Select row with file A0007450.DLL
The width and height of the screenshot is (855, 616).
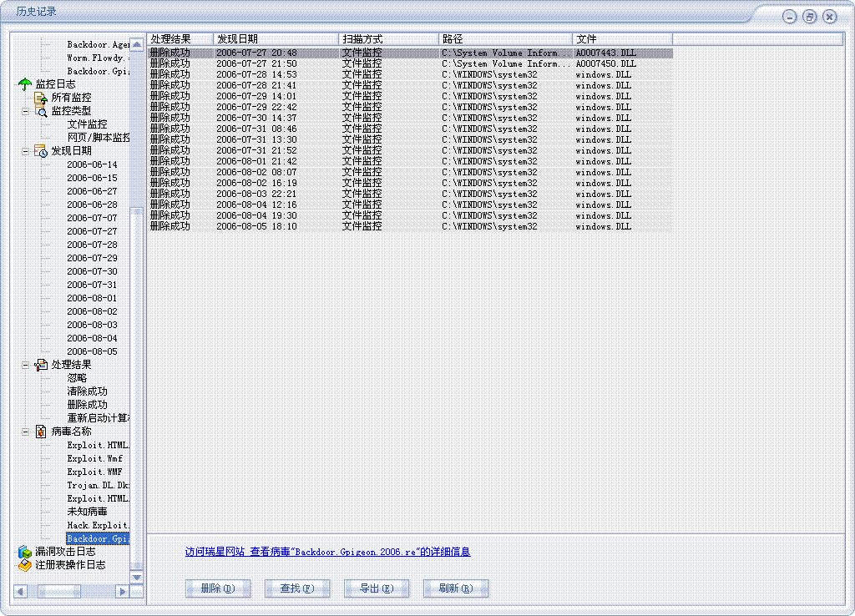pos(410,63)
